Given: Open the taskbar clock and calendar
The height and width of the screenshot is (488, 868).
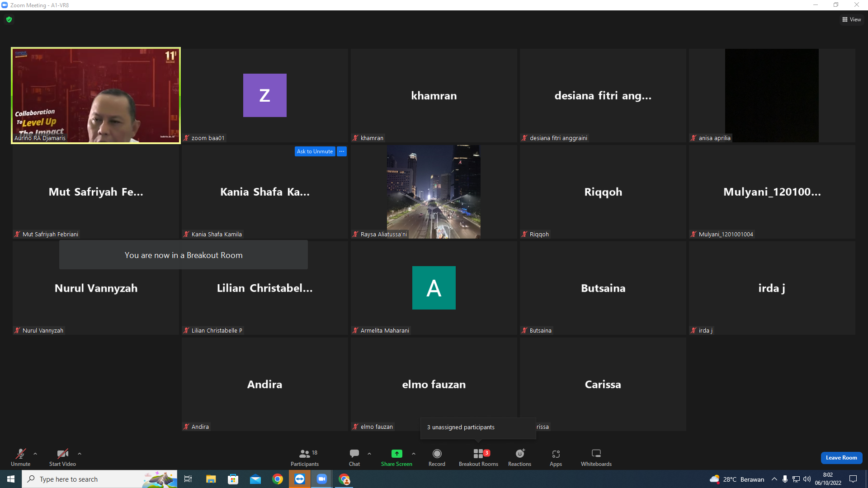Looking at the screenshot, I should (x=828, y=479).
